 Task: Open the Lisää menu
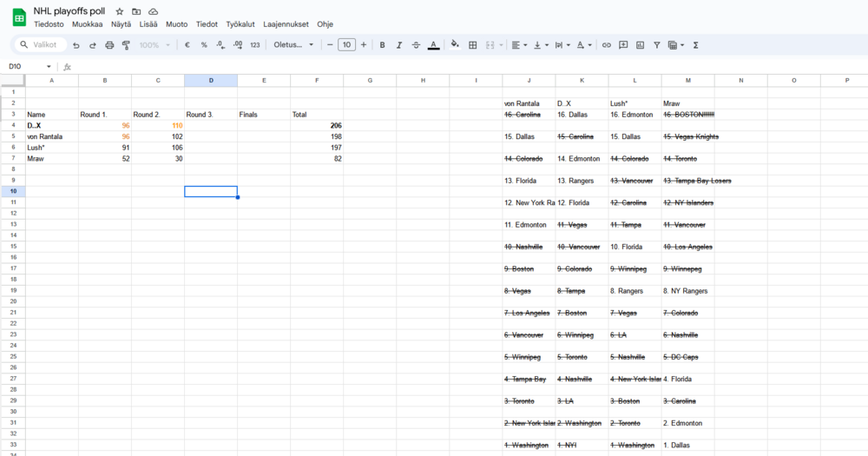tap(148, 24)
